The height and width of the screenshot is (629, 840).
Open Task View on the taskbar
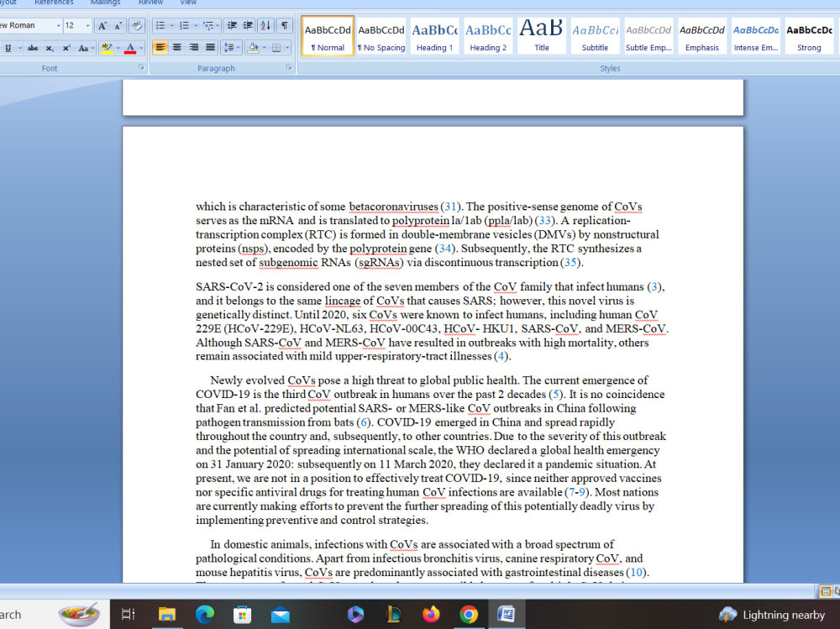pos(128,615)
